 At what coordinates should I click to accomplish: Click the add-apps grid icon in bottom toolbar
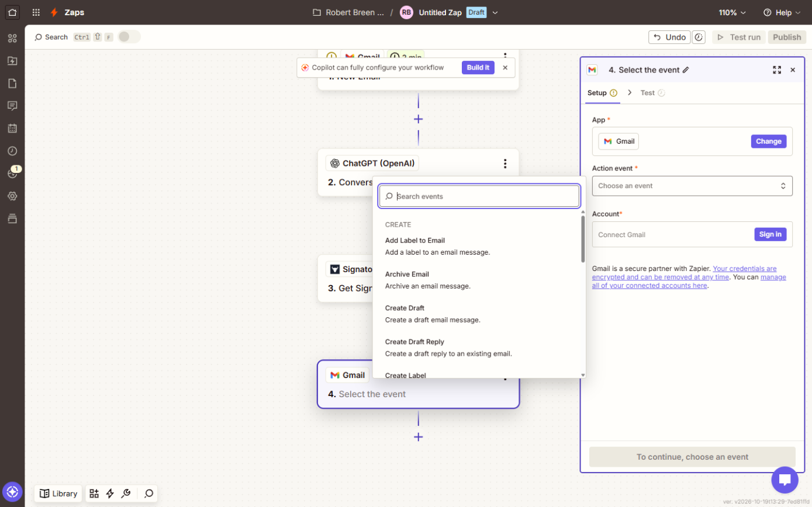(x=94, y=494)
